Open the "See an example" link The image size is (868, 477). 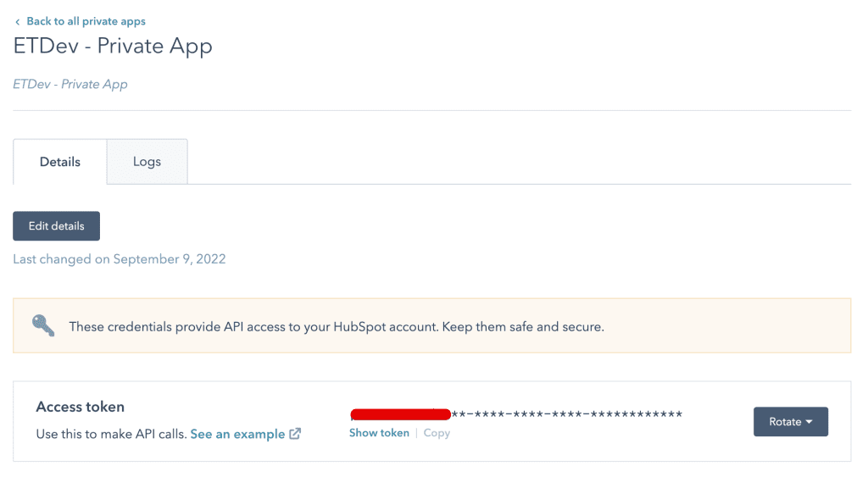(237, 434)
